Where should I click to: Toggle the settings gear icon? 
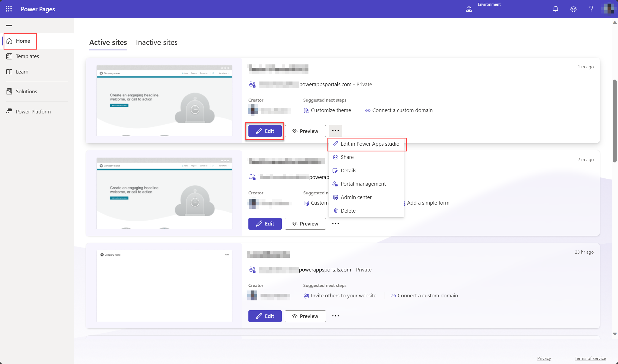(x=573, y=9)
